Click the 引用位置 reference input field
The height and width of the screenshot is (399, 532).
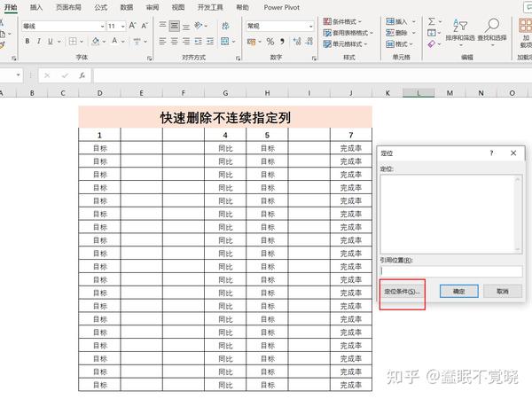[451, 270]
